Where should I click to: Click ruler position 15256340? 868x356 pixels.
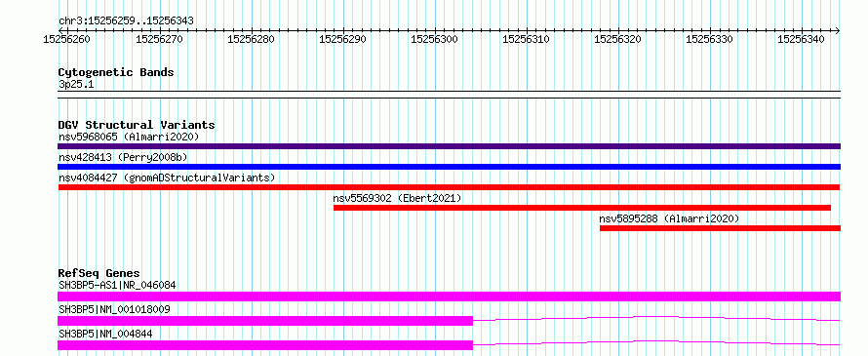click(801, 39)
